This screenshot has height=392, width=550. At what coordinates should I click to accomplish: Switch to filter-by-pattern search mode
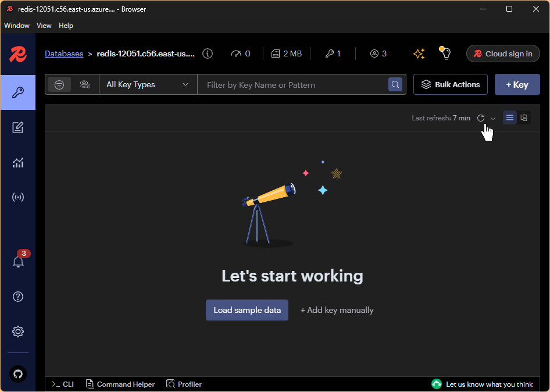(59, 84)
